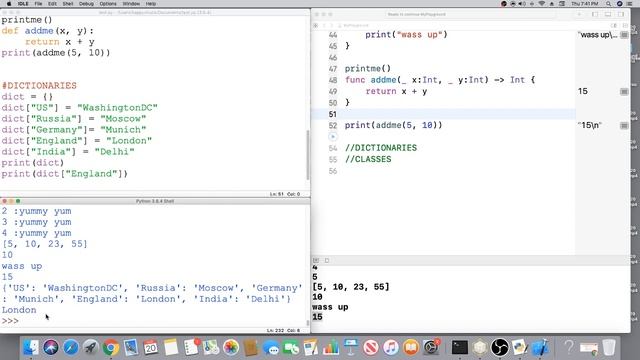Open Launchpad rocket icon in dock
Screen dimensions: 640x360
coord(91,348)
